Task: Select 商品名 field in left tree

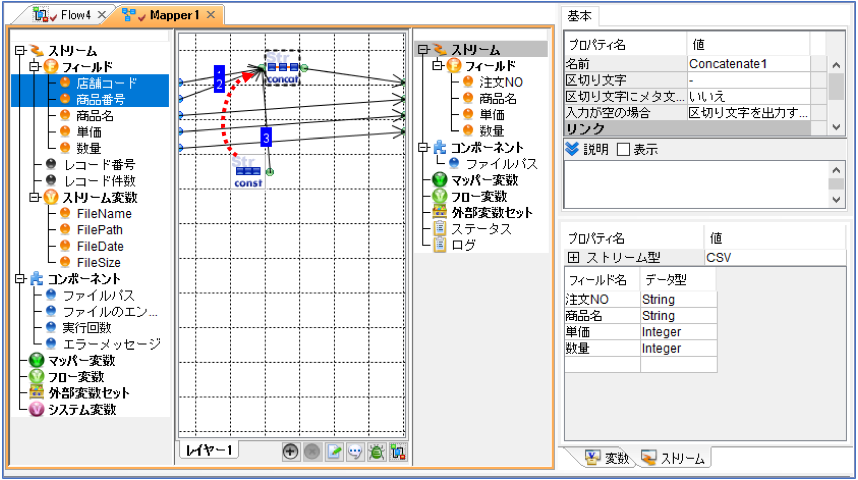Action: click(95, 115)
